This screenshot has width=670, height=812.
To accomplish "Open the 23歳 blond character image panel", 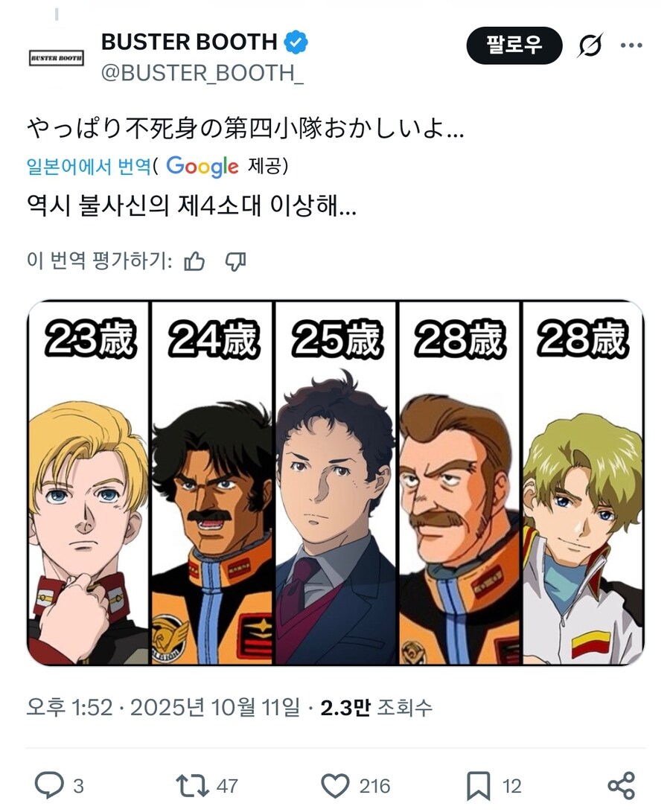I will click(x=88, y=482).
